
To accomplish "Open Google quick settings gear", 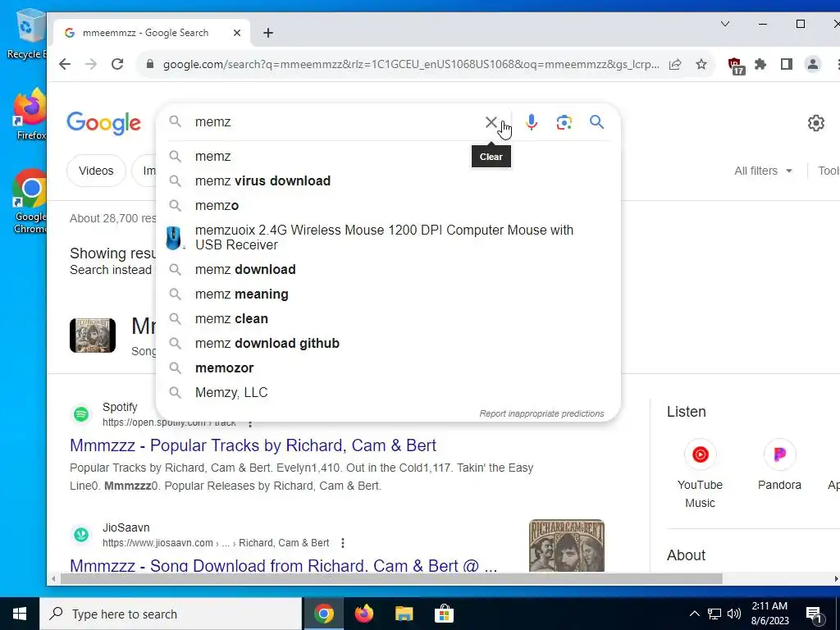I will 815,123.
